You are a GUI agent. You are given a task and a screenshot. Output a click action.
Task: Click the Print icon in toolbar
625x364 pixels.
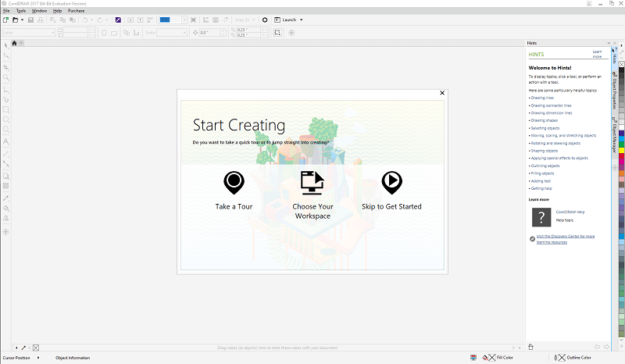pyautogui.click(x=41, y=20)
